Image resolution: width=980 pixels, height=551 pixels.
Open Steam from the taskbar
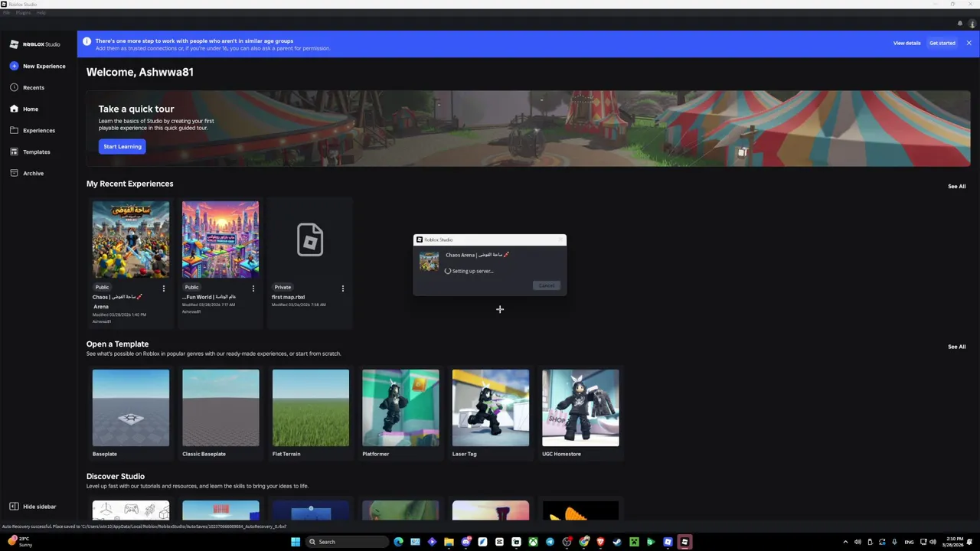coord(617,542)
